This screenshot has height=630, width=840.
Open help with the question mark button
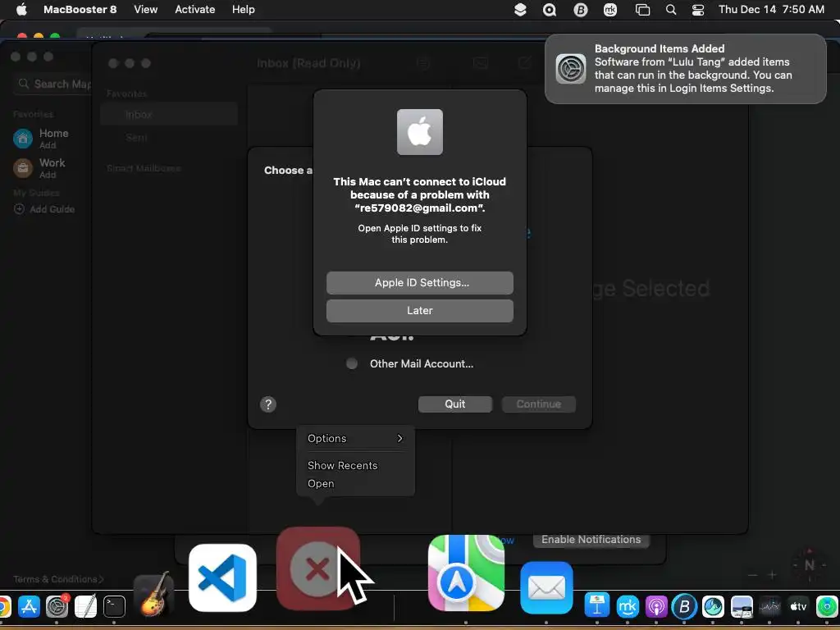pyautogui.click(x=268, y=404)
